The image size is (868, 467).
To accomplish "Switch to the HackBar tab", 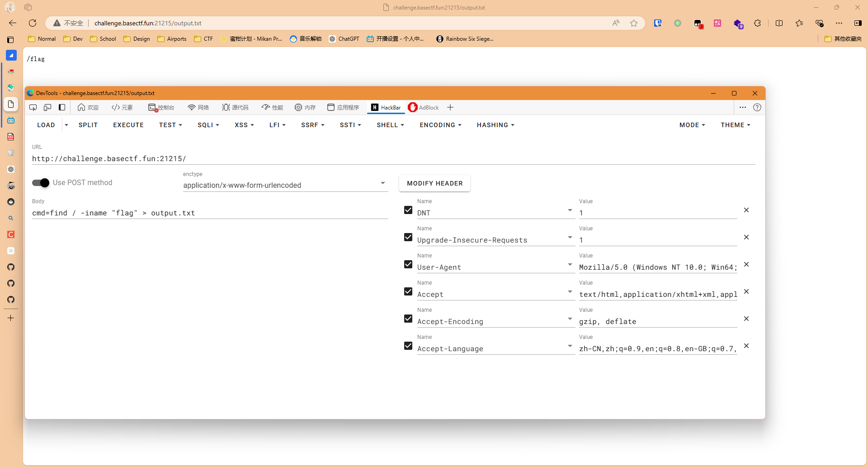I will pyautogui.click(x=386, y=107).
